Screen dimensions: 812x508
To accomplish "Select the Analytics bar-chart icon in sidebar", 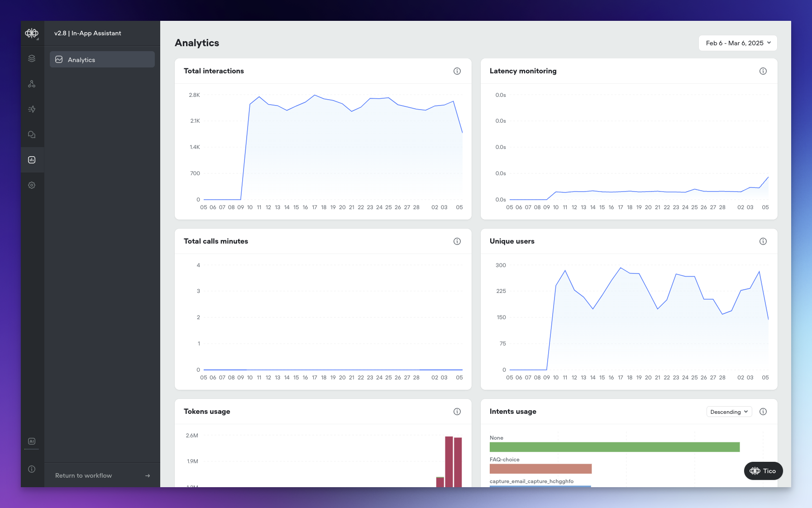I will [32, 159].
